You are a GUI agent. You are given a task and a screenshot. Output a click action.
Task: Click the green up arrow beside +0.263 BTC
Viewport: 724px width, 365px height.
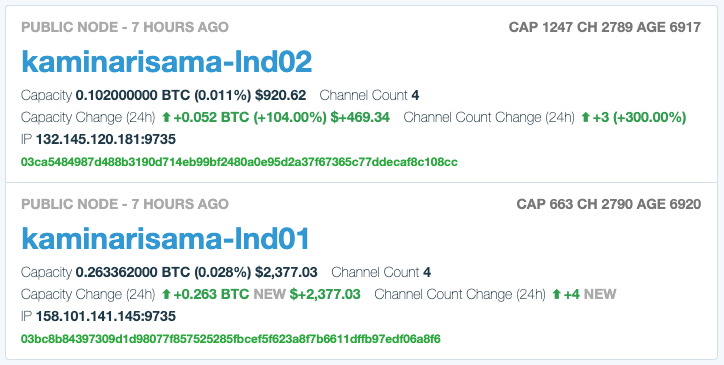(x=167, y=294)
